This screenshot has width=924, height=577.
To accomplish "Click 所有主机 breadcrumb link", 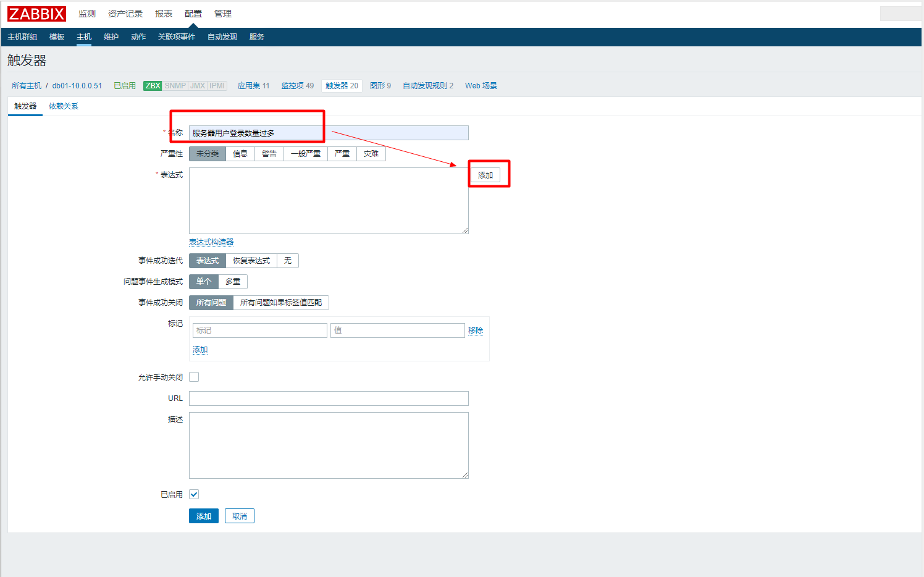I will pyautogui.click(x=27, y=86).
